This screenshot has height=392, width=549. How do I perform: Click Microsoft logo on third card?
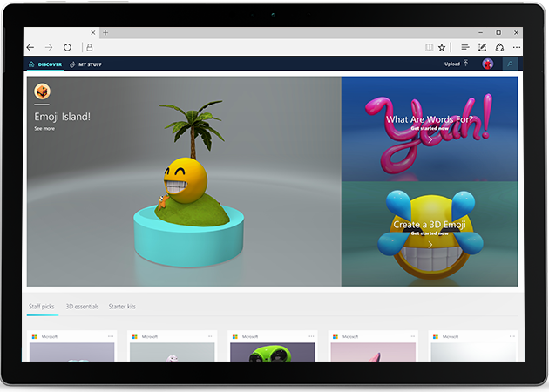pyautogui.click(x=235, y=336)
